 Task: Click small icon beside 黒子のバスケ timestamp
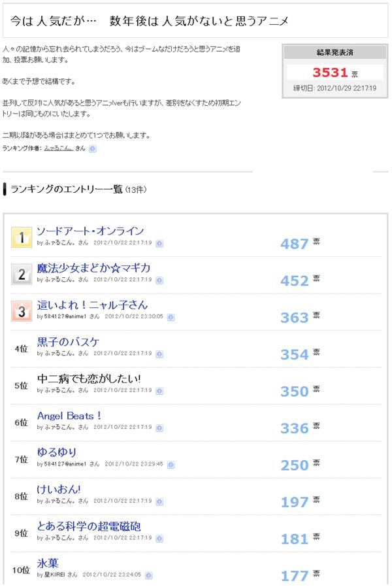tap(159, 354)
